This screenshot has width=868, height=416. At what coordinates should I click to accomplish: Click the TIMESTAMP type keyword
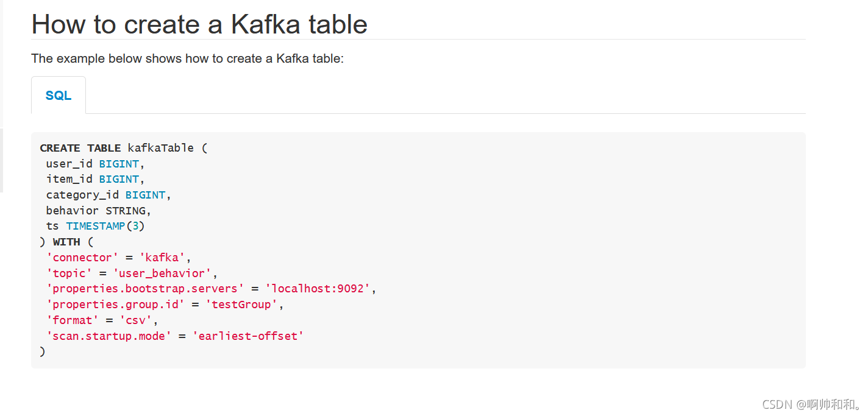(x=95, y=226)
